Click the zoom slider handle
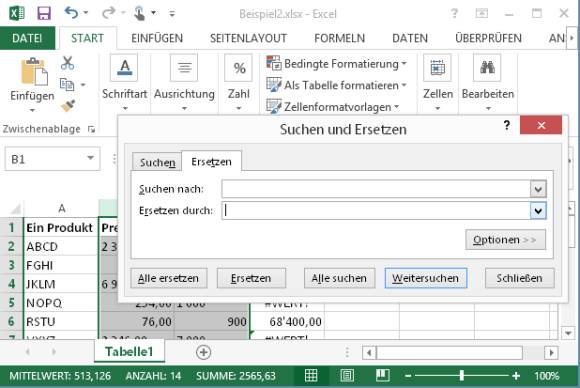The height and width of the screenshot is (388, 580). click(462, 376)
